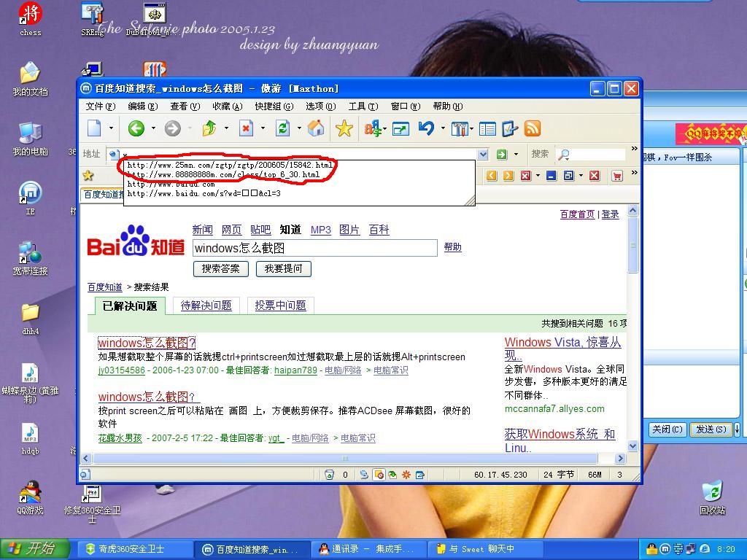Expand the search toolbar overflow chevron
The image size is (747, 560).
(634, 149)
